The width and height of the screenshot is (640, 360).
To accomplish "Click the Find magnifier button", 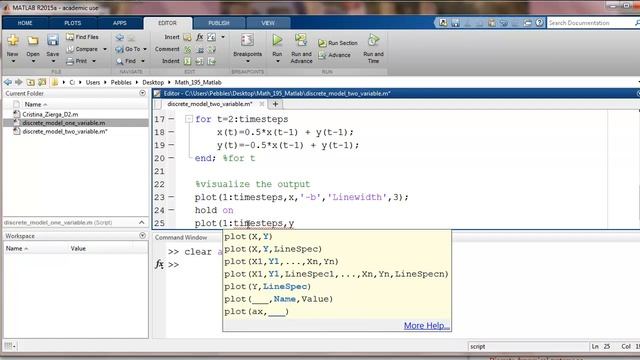I will click(126, 61).
